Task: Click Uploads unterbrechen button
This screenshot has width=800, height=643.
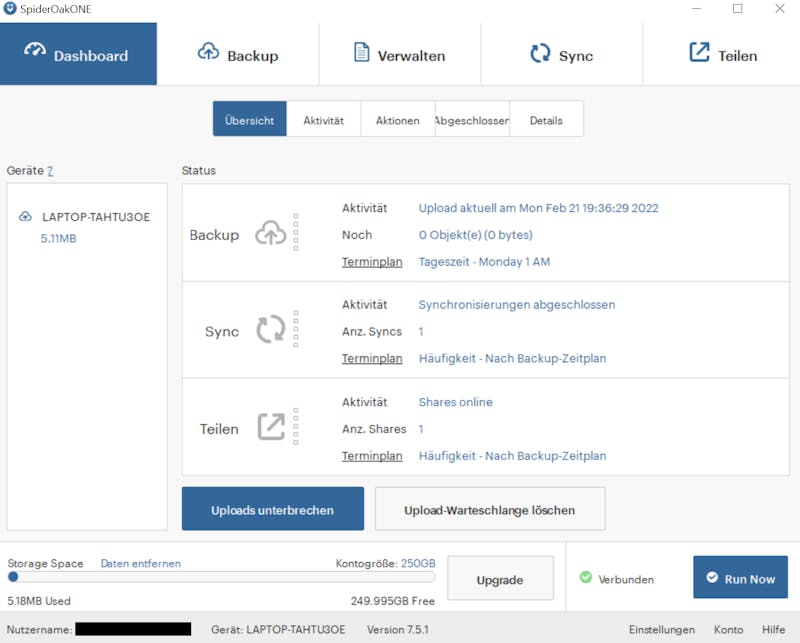Action: click(x=273, y=509)
